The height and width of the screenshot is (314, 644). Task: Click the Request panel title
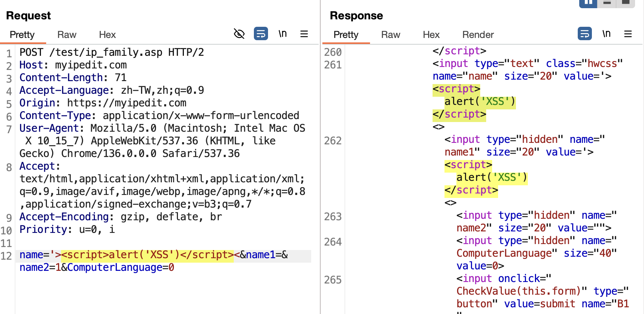28,15
